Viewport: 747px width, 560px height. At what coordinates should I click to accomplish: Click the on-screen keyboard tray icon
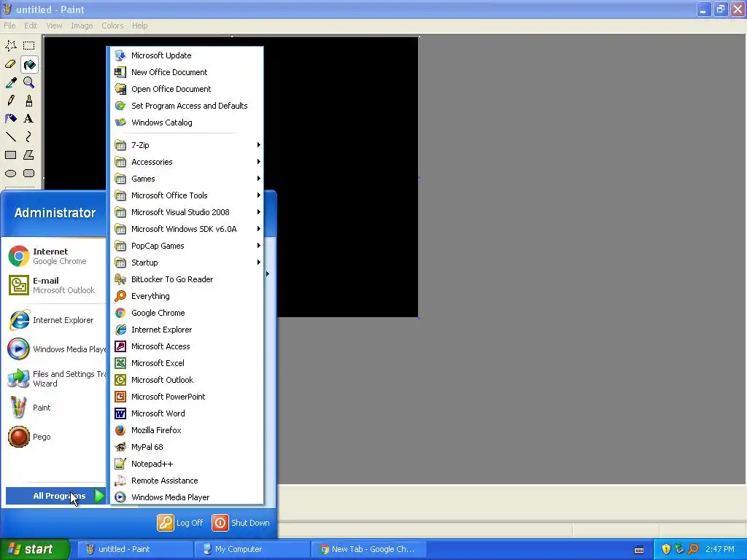tap(639, 550)
